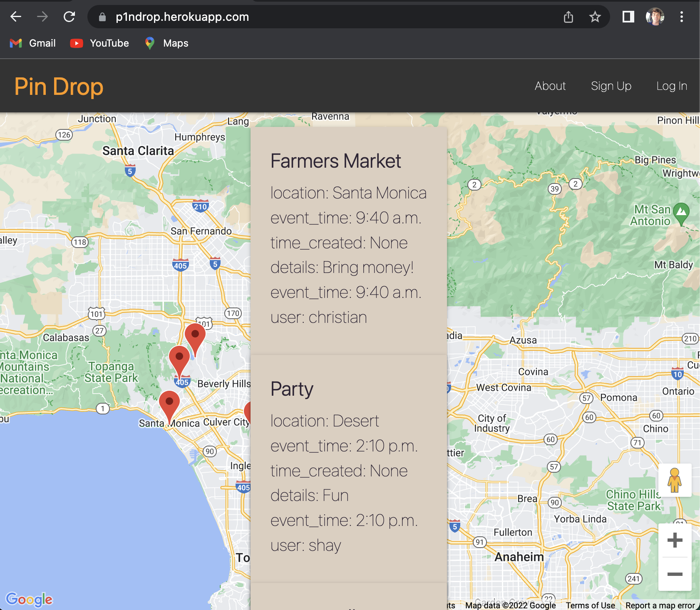Click the browser forward arrow

[x=42, y=17]
